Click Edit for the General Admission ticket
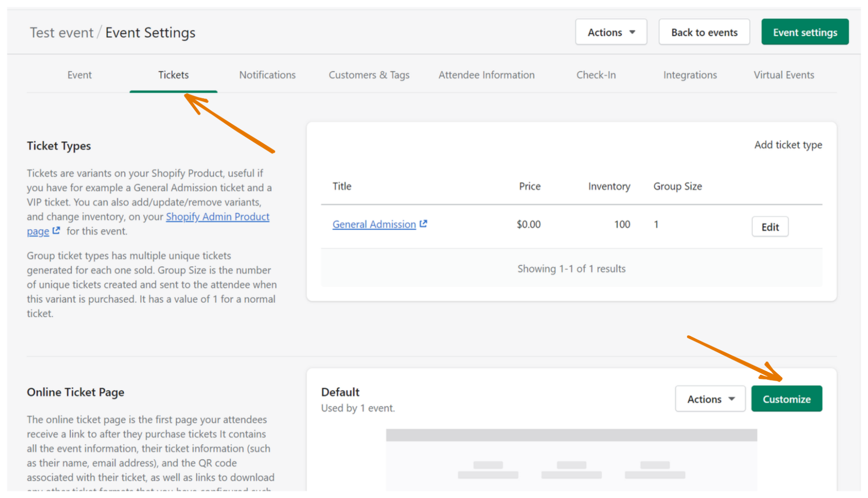 click(769, 226)
